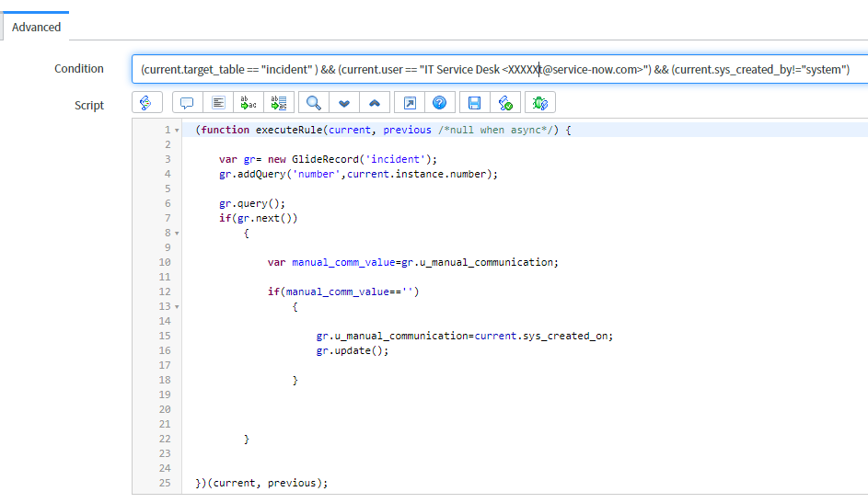This screenshot has height=503, width=868.
Task: Click 'if(manual_comm_value=='')' on line 12
Action: pos(343,292)
